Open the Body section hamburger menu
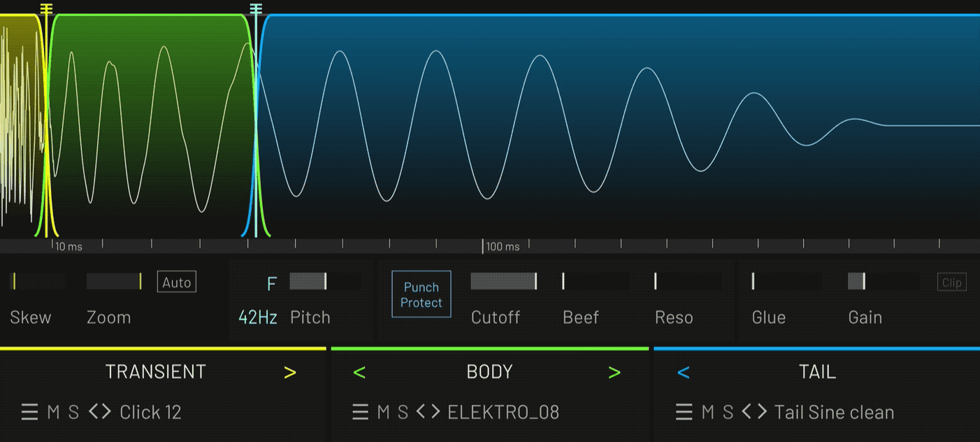 pyautogui.click(x=360, y=412)
